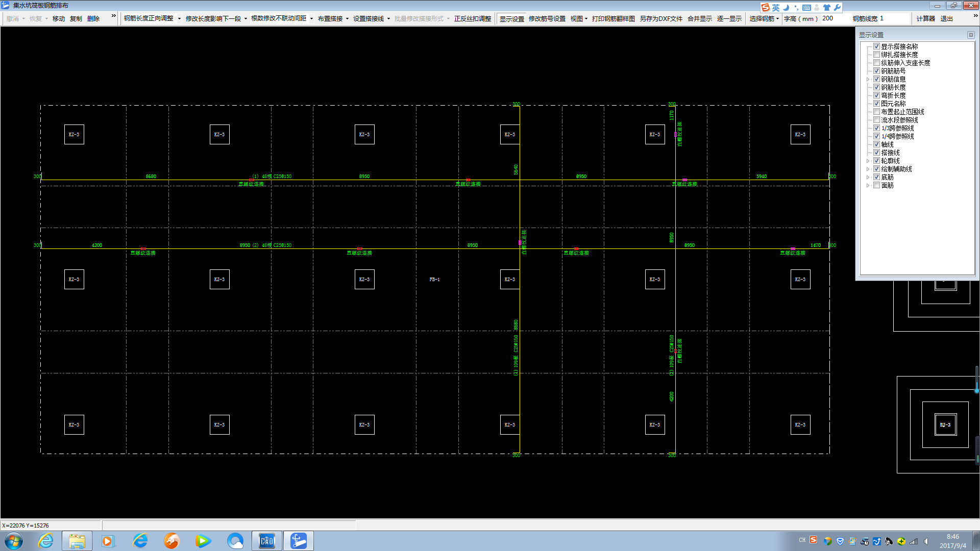Select the FB-1 label in drawing
This screenshot has width=980, height=551.
coord(434,280)
